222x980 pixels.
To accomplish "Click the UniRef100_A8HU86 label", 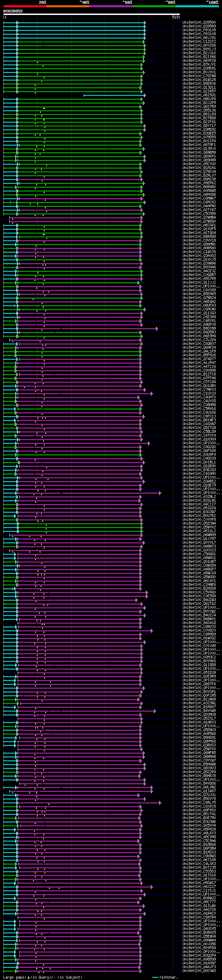I will (x=199, y=194).
